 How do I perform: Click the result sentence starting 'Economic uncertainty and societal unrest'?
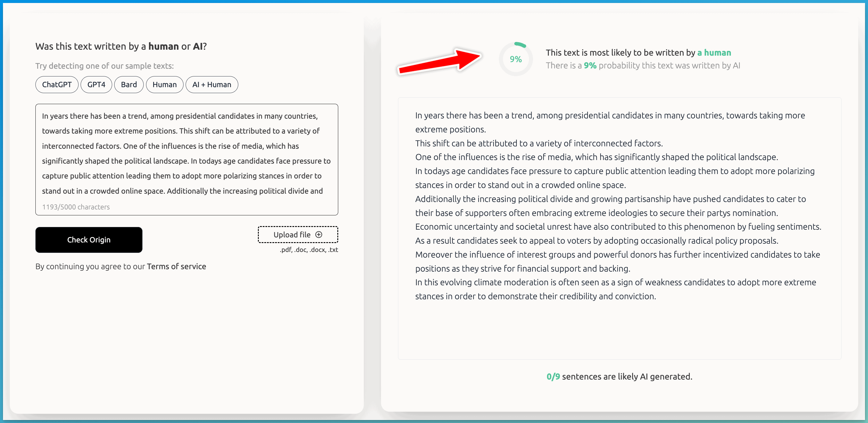pos(618,226)
